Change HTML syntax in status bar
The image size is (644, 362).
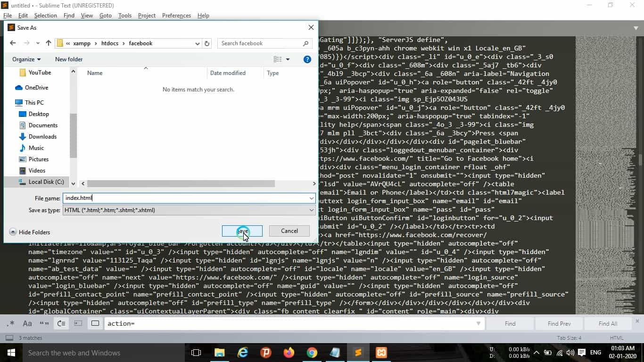(x=617, y=338)
